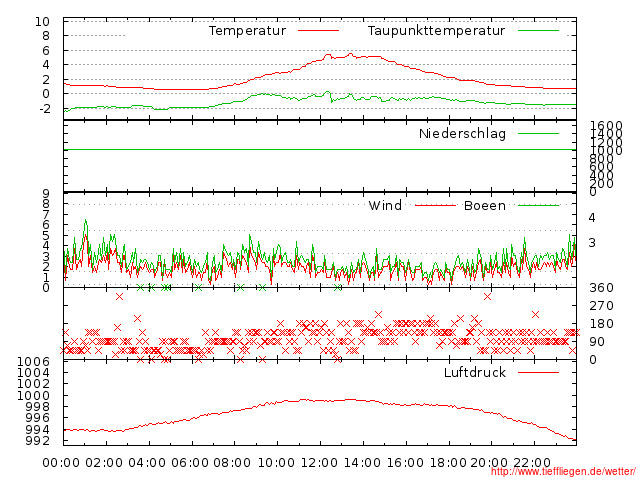Click the 10 temperature axis value
Image resolution: width=640 pixels, height=480 pixels.
tap(42, 22)
